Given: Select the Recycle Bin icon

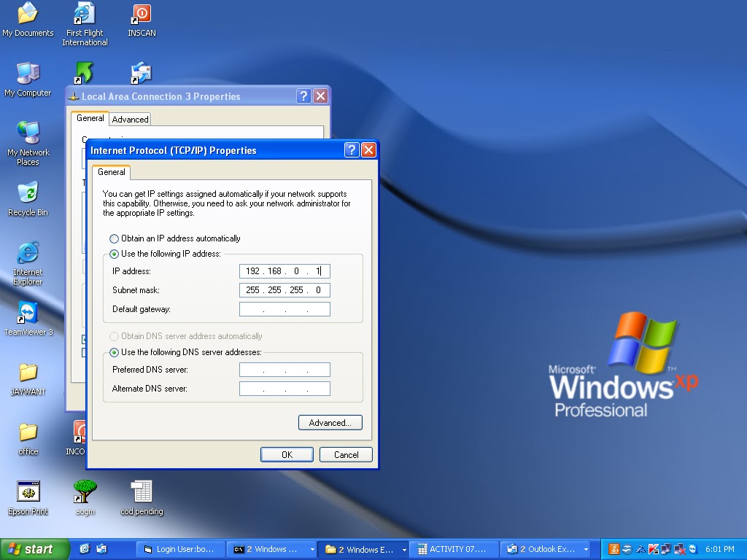Looking at the screenshot, I should [28, 199].
